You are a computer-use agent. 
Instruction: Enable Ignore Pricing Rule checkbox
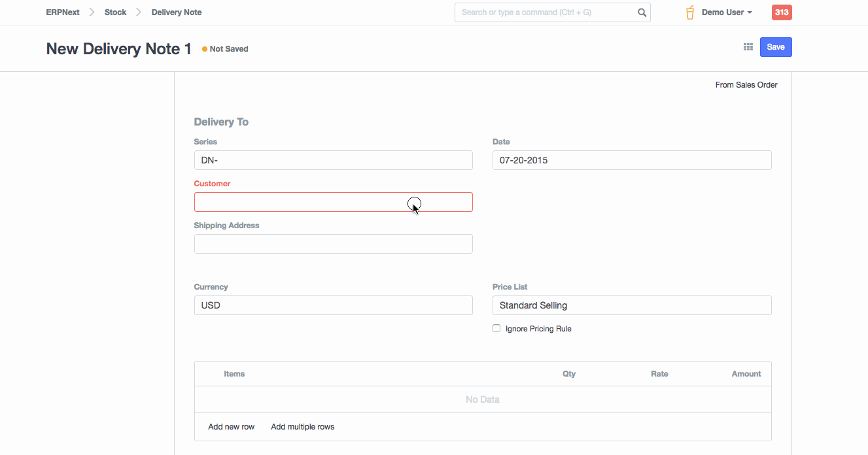tap(496, 328)
